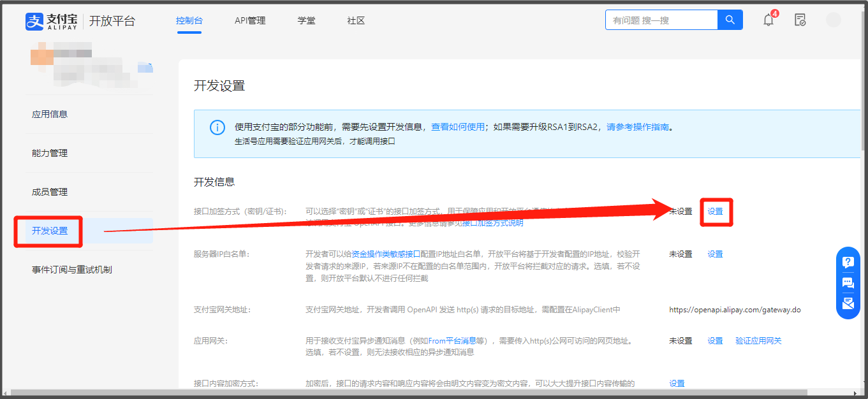This screenshot has height=399, width=868.
Task: Click 设置 for 服务器IP白名单
Action: [x=716, y=254]
